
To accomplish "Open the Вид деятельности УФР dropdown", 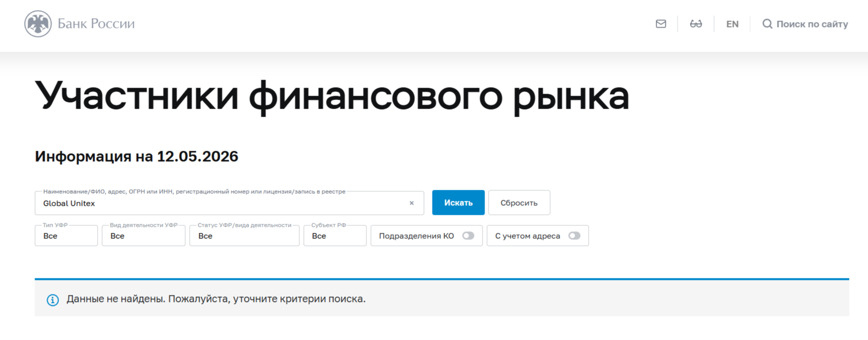I will point(144,236).
